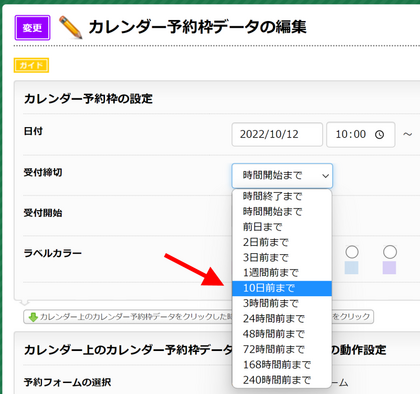Click the 受付締切 label text
Image resolution: width=420 pixels, height=394 pixels.
click(x=43, y=173)
